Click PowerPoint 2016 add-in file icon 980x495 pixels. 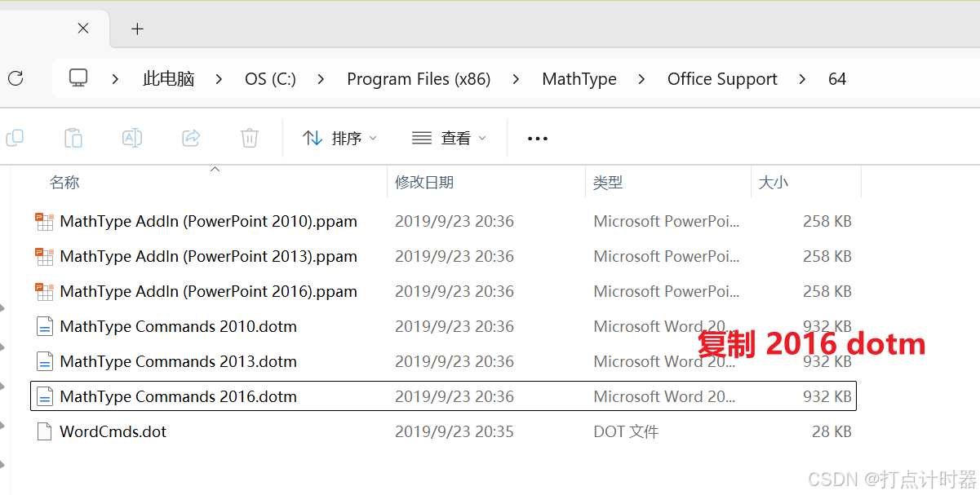point(45,291)
